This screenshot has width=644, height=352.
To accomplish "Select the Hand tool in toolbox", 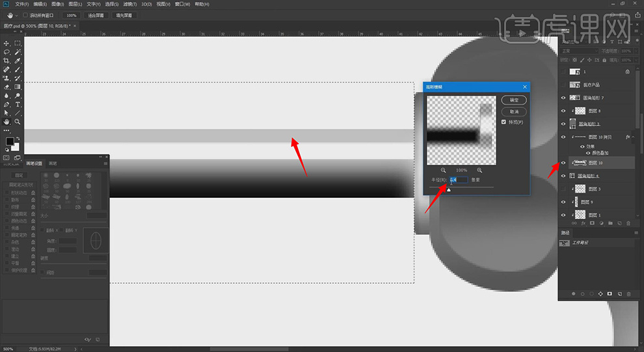I will [x=6, y=122].
